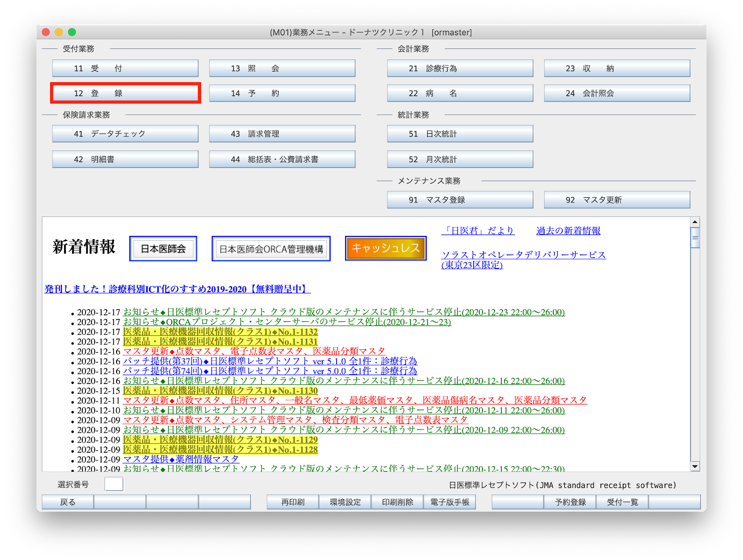Viewport: 743px width, 560px height.
Task: Open menu 52 月次統計
Action: pos(460,159)
